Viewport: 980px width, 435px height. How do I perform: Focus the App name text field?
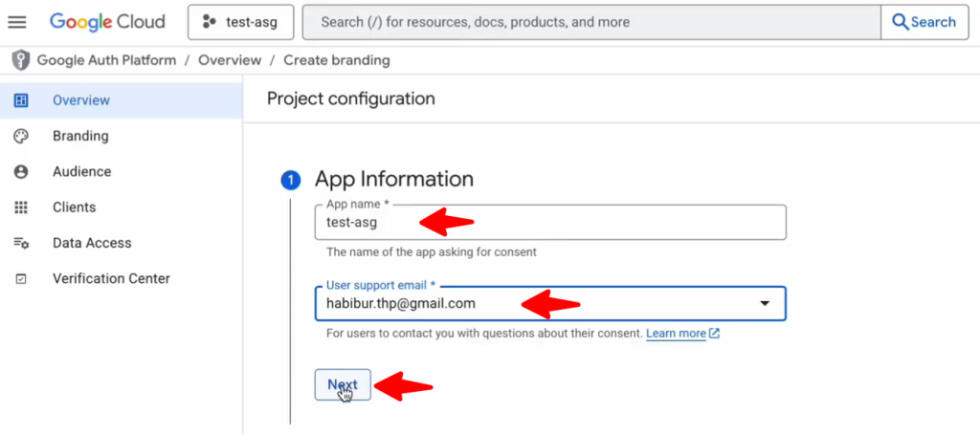click(x=550, y=223)
